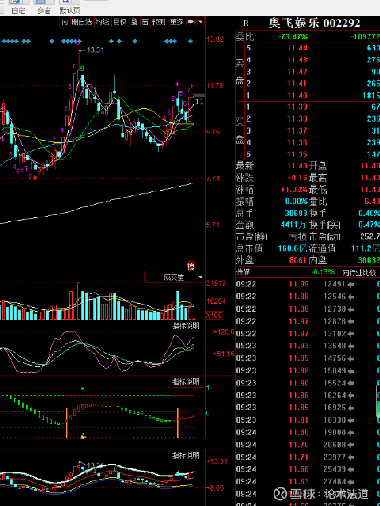Open the 成交量 indicator dropdown
The height and width of the screenshot is (506, 380).
coord(200,277)
